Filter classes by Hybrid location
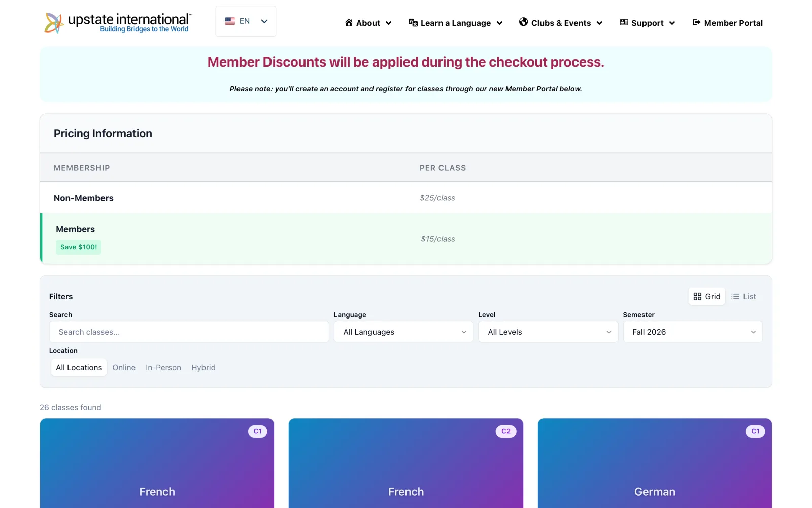This screenshot has height=508, width=812. tap(204, 367)
